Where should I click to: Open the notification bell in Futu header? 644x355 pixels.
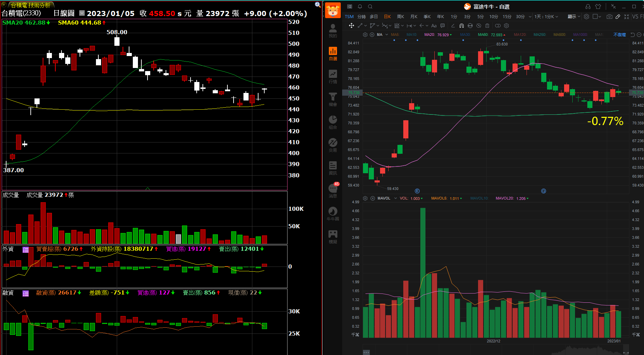(x=360, y=6)
